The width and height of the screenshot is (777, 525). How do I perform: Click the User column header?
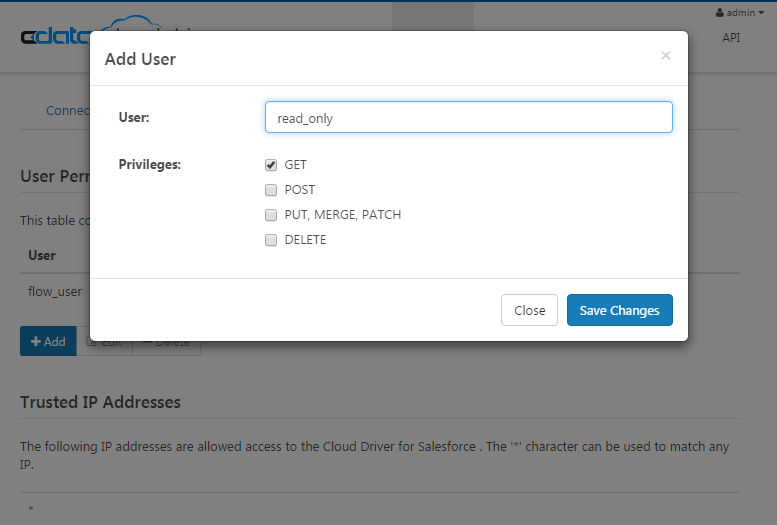click(42, 255)
